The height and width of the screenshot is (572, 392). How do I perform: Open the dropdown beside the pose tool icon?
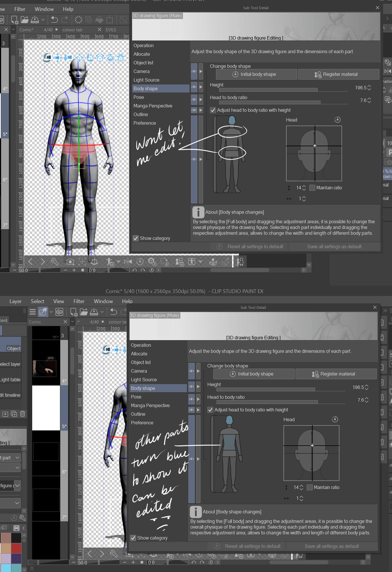coord(119,261)
